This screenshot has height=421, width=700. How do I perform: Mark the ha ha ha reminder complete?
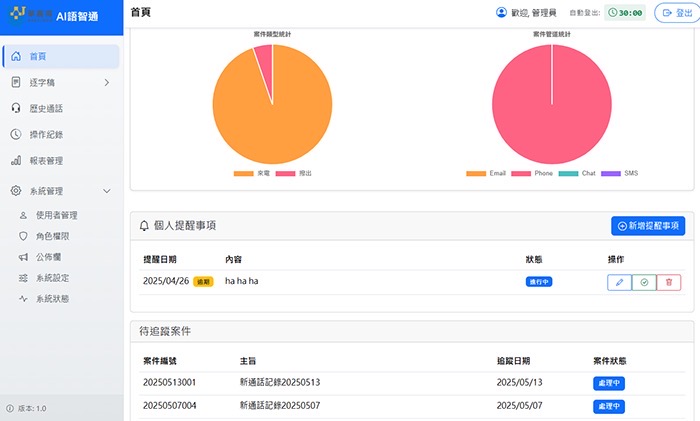point(645,283)
